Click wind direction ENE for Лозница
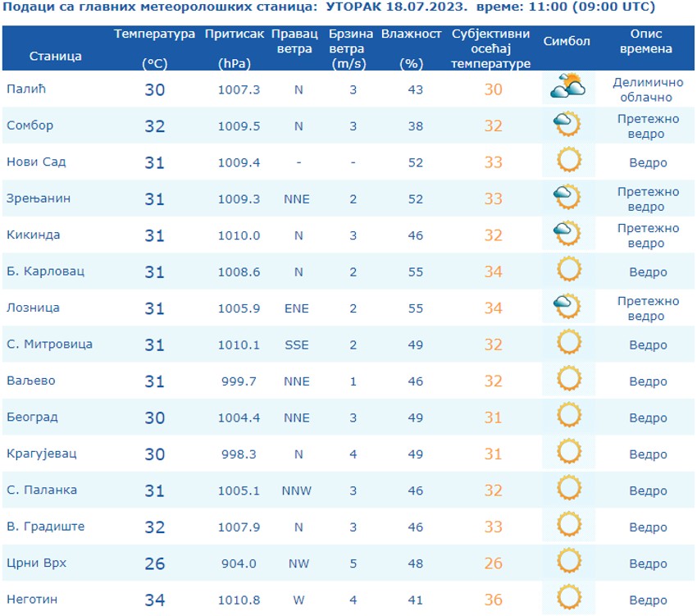Screen dimensions: 697x616 point(297,308)
